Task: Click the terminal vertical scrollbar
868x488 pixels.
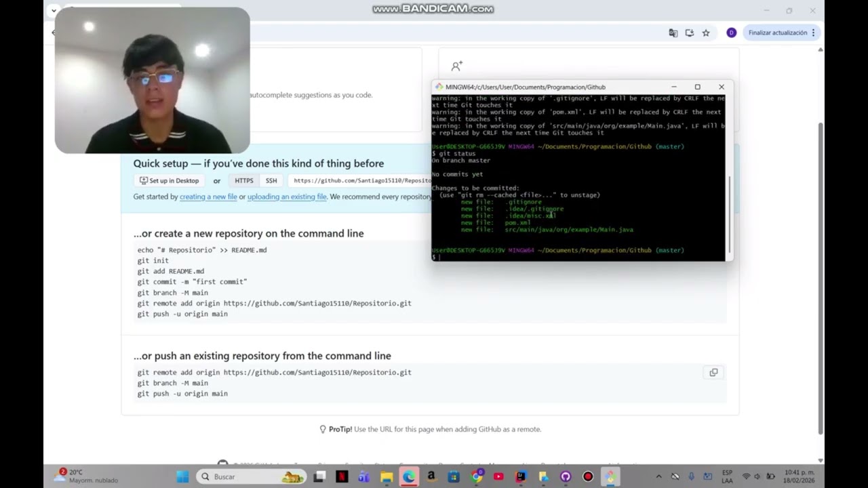Action: tap(730, 213)
